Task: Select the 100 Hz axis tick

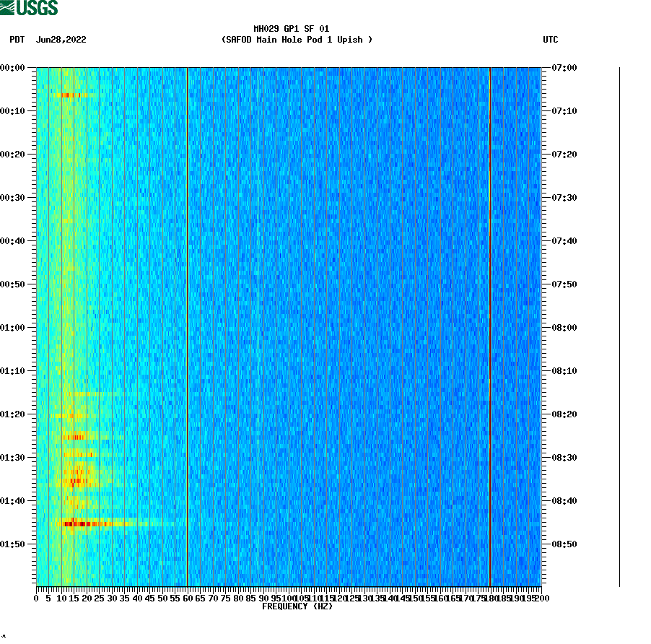Action: coord(288,598)
